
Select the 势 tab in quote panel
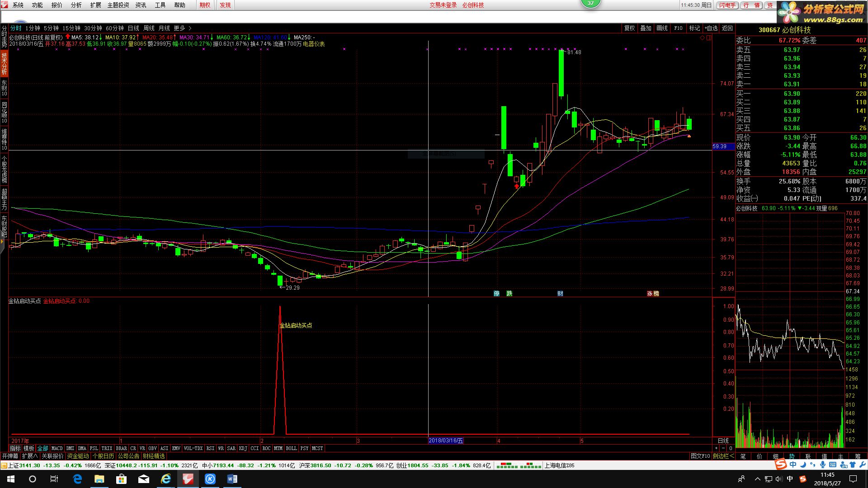pos(792,456)
